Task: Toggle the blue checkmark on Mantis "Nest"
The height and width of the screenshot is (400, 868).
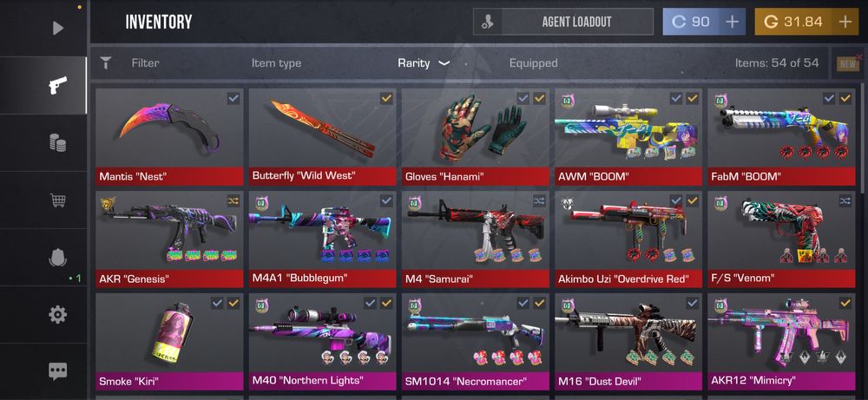Action: (233, 98)
